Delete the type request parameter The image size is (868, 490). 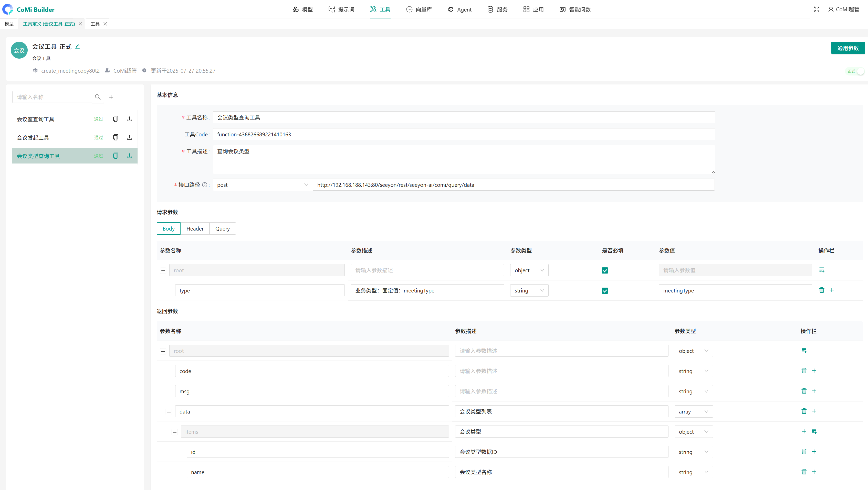coord(822,290)
